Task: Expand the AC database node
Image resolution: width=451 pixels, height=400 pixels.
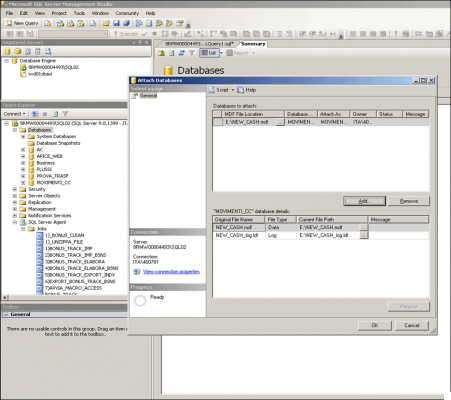Action: 23,150
